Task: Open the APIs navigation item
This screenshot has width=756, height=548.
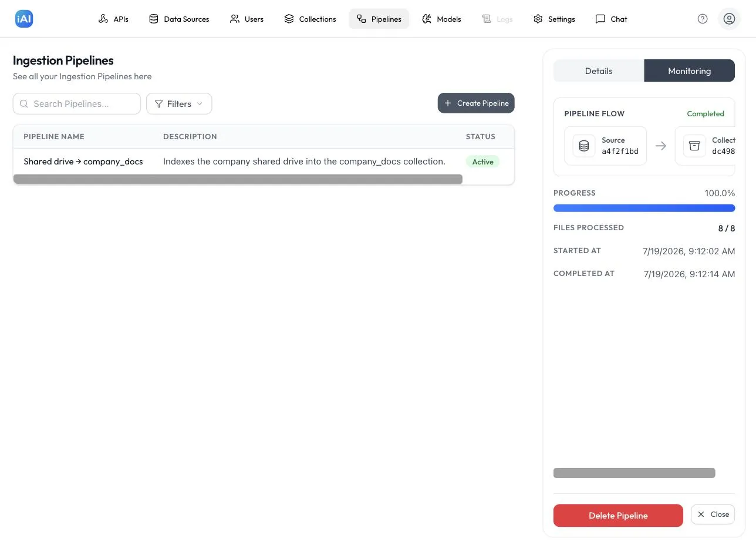Action: click(113, 19)
